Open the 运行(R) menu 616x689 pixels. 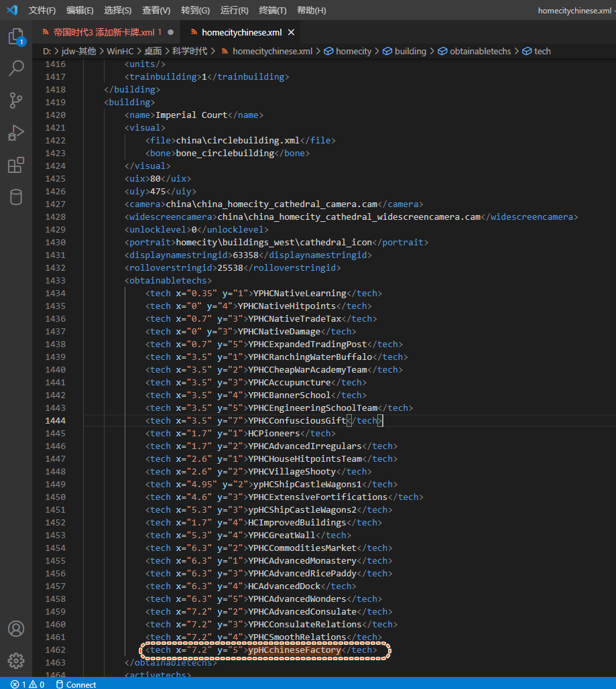point(234,10)
